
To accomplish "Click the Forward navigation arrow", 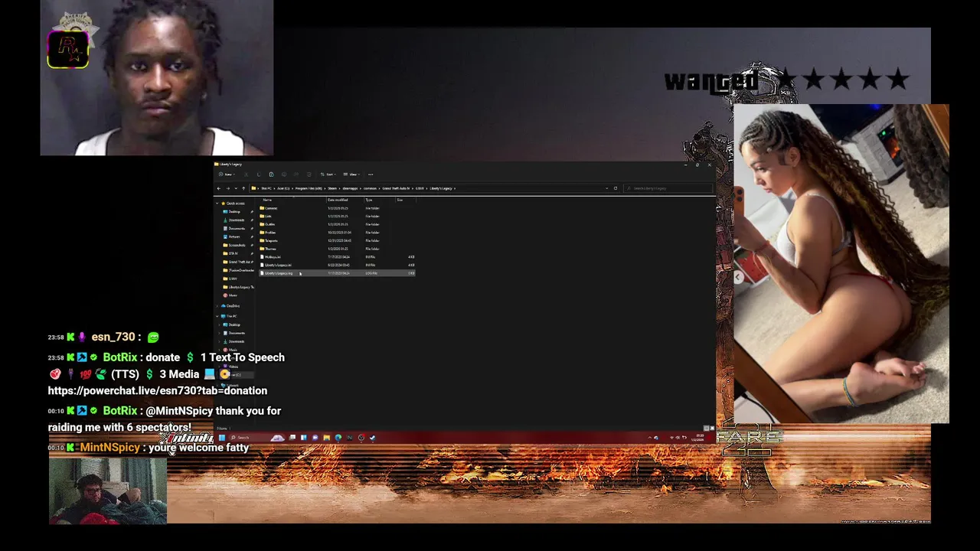I will point(228,188).
